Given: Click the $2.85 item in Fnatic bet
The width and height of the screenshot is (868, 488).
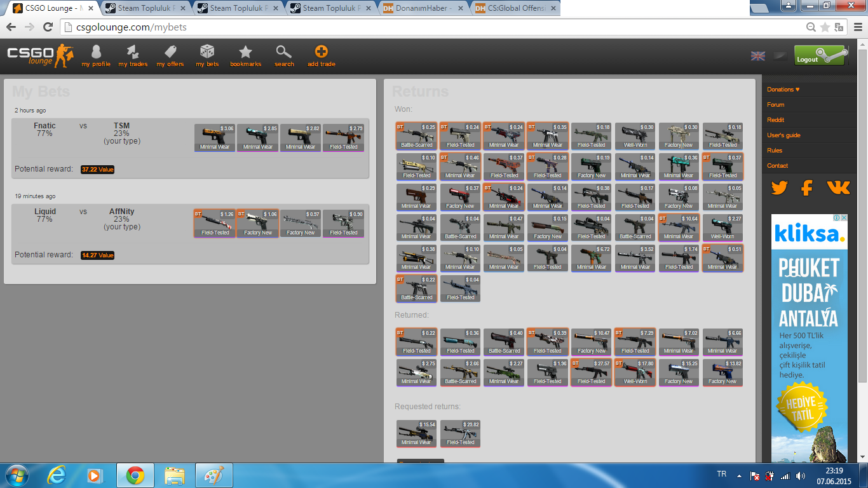Looking at the screenshot, I should pyautogui.click(x=257, y=137).
